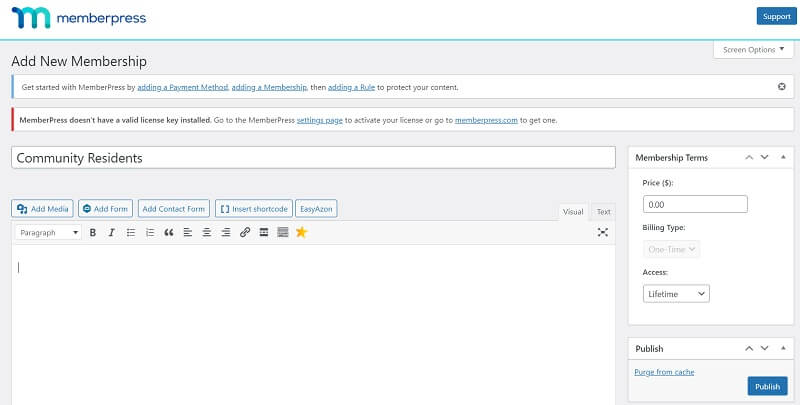Insert a bulleted list
Viewport: 800px width, 405px height.
(131, 233)
